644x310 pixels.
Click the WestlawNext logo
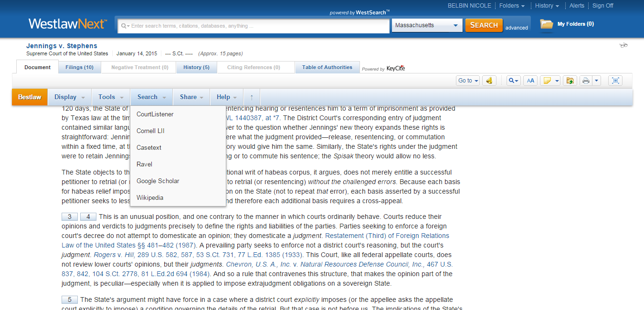coord(68,24)
